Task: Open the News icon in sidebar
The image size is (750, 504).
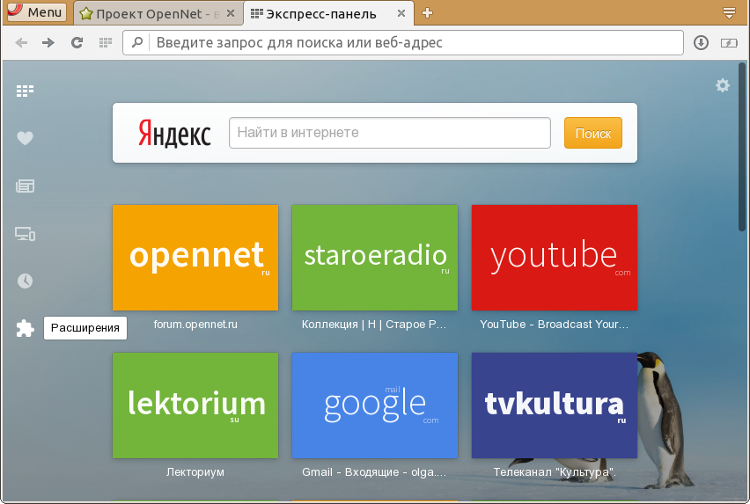Action: [25, 186]
